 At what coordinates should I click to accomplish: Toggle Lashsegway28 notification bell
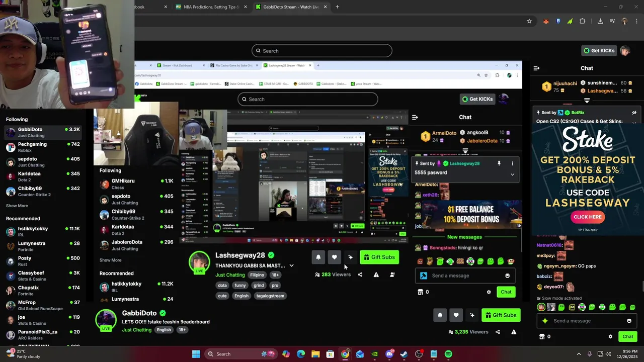318,257
